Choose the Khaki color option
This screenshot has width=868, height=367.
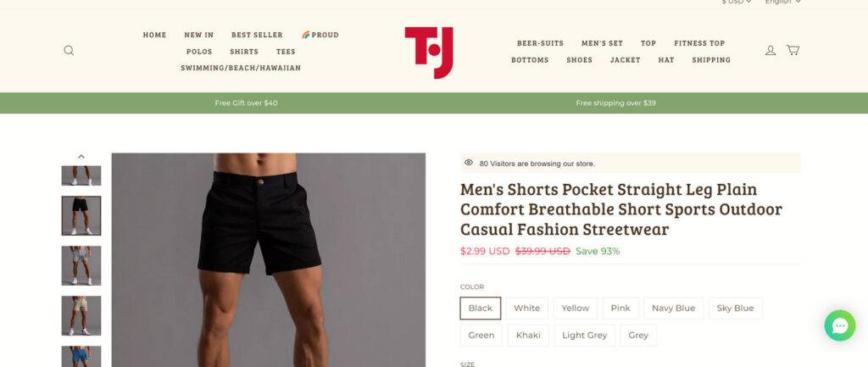528,336
